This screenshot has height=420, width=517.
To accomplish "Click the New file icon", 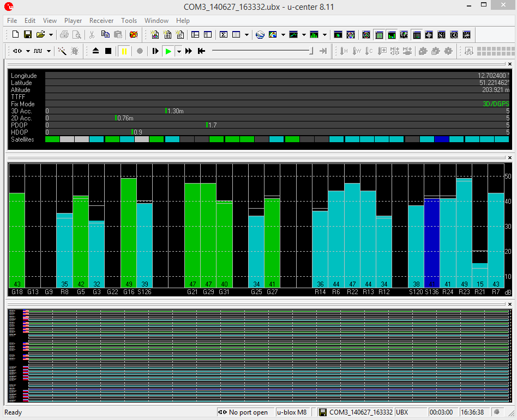I will pos(15,35).
